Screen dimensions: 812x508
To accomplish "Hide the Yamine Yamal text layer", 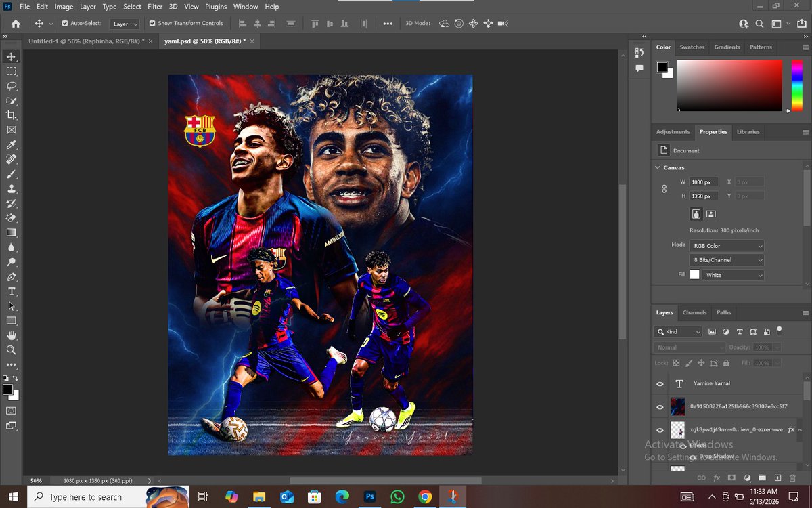I will pos(660,383).
